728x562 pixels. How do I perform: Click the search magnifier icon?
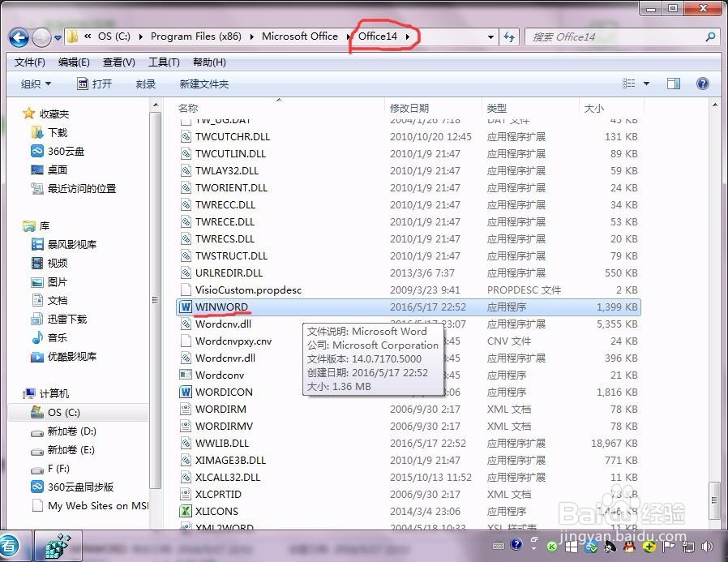click(x=710, y=36)
